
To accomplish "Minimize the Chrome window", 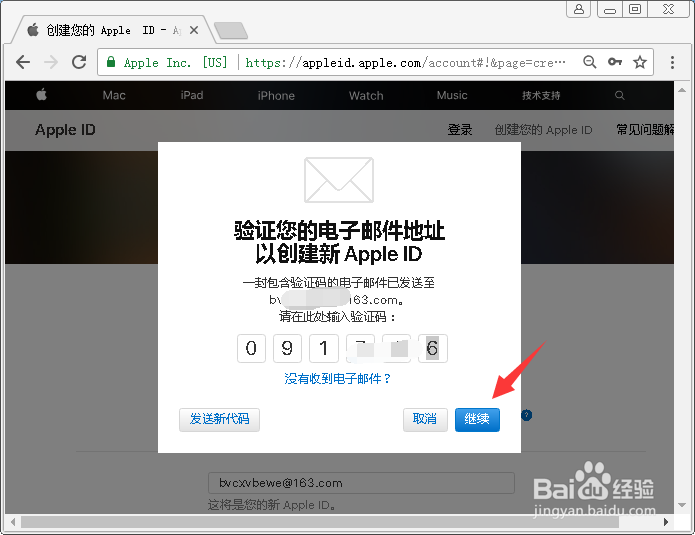I will click(x=610, y=9).
